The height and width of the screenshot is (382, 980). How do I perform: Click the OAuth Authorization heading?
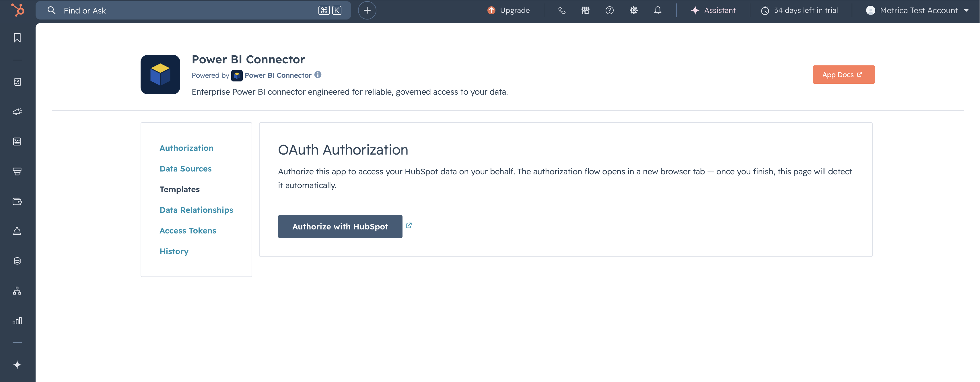point(343,150)
